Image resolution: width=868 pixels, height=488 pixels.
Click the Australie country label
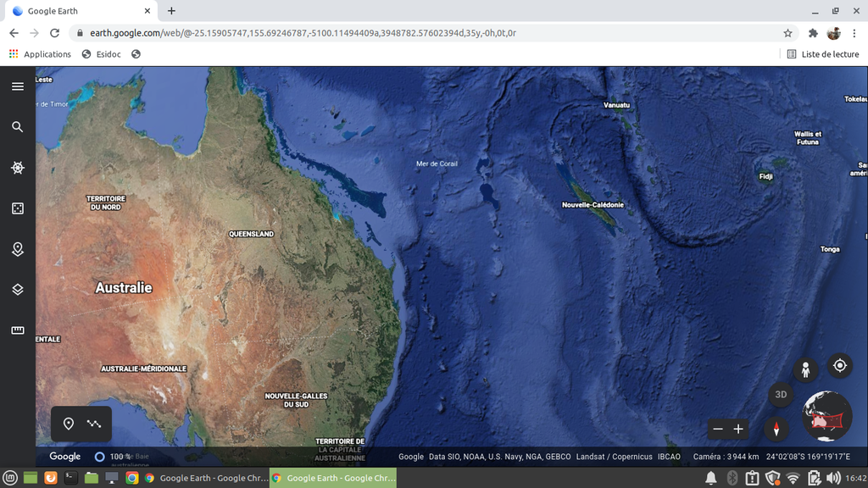[124, 288]
